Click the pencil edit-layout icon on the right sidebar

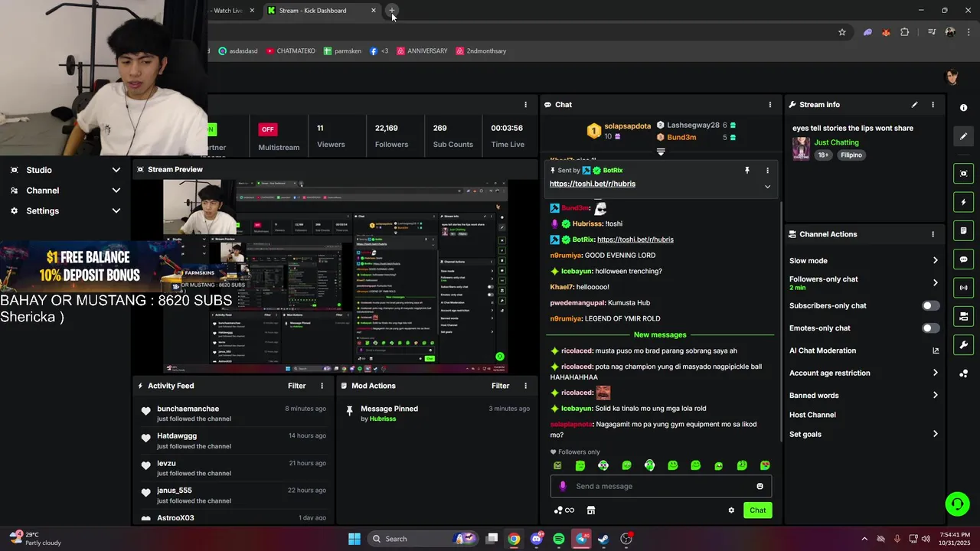[x=964, y=136]
